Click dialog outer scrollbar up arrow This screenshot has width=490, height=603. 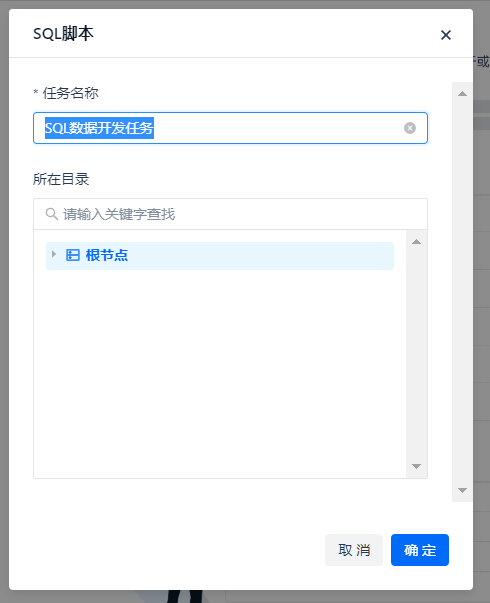tap(462, 93)
